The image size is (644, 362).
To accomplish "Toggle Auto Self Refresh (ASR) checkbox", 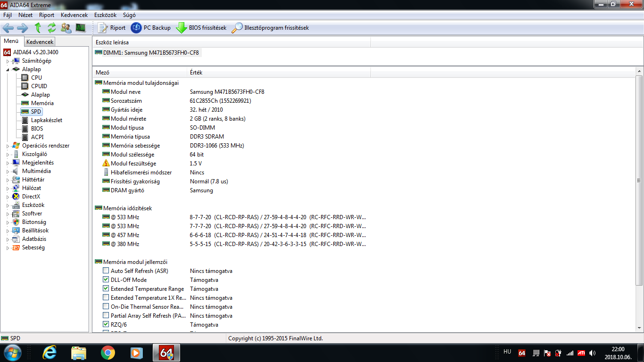I will (x=106, y=271).
